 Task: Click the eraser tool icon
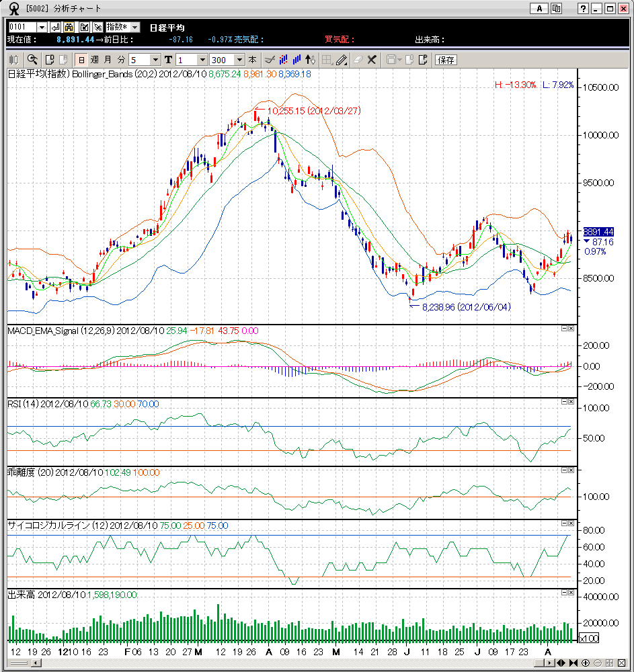(x=357, y=59)
